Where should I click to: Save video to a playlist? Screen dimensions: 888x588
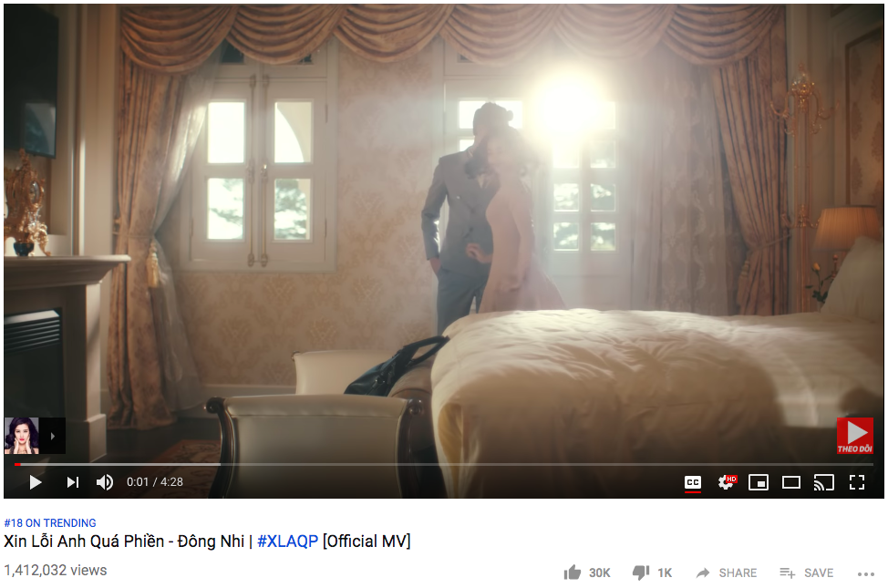point(807,573)
